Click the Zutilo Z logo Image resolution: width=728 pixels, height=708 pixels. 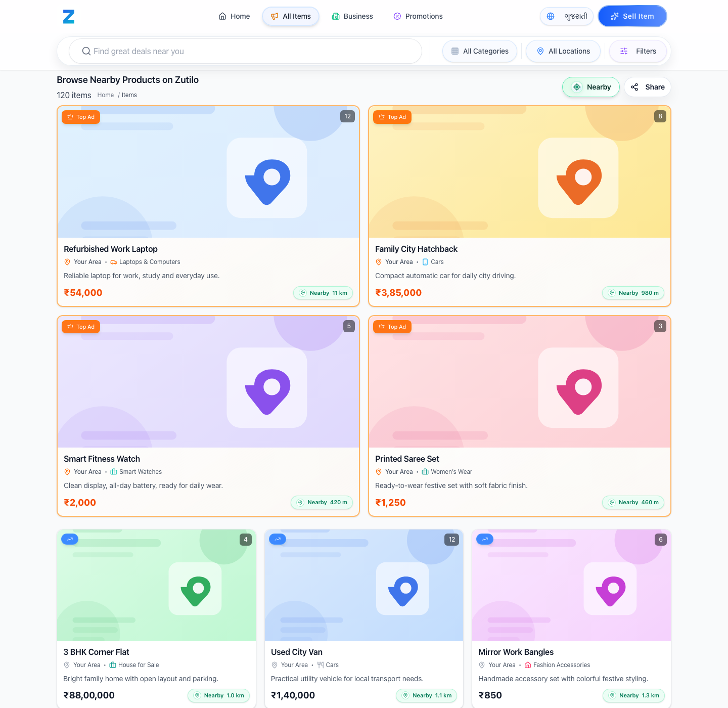69,16
